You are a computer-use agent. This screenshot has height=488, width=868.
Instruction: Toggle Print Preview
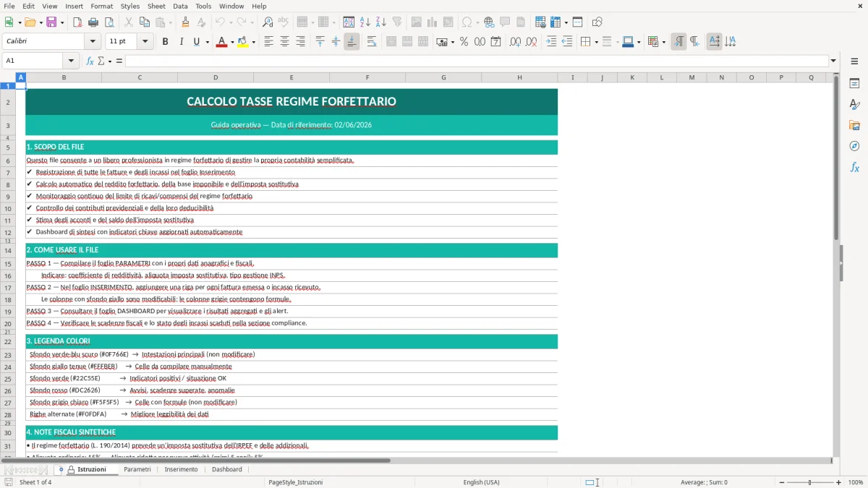pos(108,22)
